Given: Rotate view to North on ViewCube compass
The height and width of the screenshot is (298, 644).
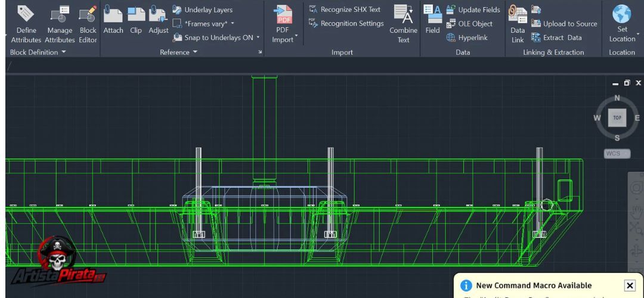Looking at the screenshot, I should [x=617, y=98].
